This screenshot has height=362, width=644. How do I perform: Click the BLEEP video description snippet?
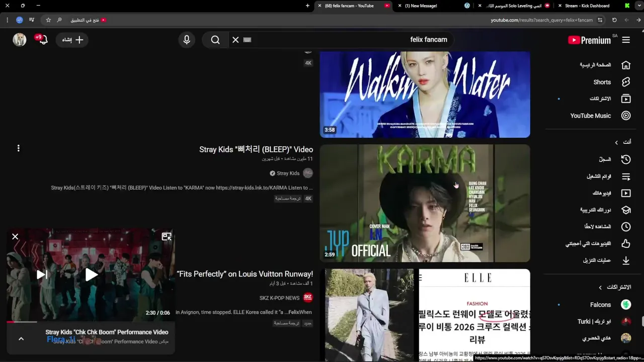182,188
